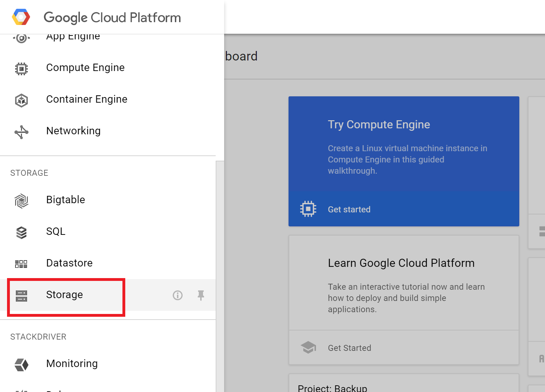Click the Datastore grid icon
Image resolution: width=545 pixels, height=392 pixels.
(21, 264)
